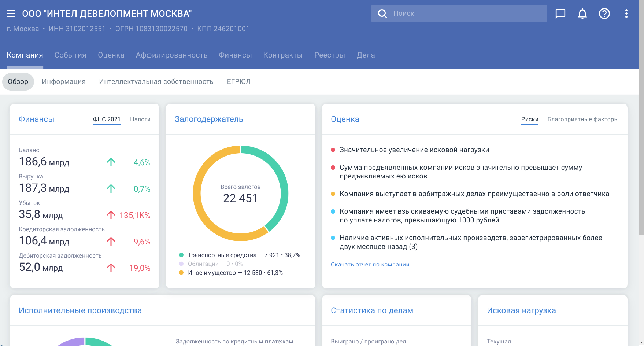The height and width of the screenshot is (346, 644).
Task: Open the Контракты tab
Action: click(x=283, y=55)
